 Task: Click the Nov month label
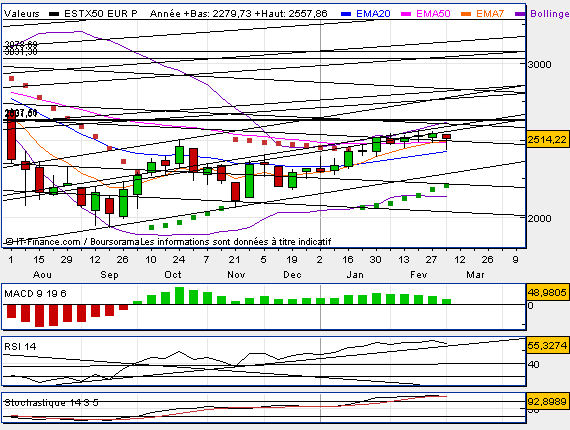[x=236, y=274]
